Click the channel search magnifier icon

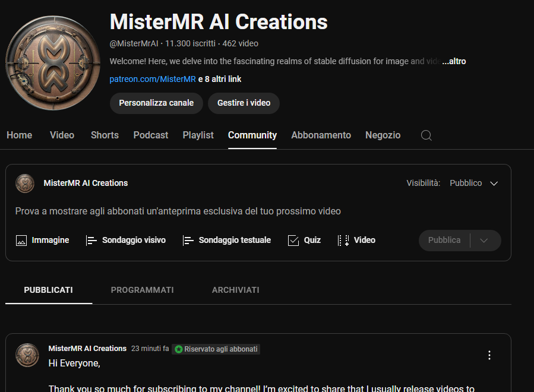point(426,135)
